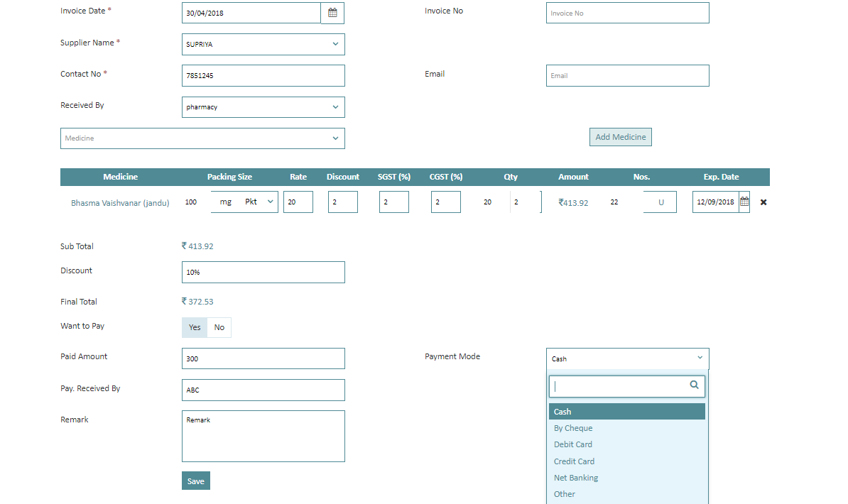The height and width of the screenshot is (504, 848).
Task: Edit the Paid Amount field
Action: click(263, 358)
